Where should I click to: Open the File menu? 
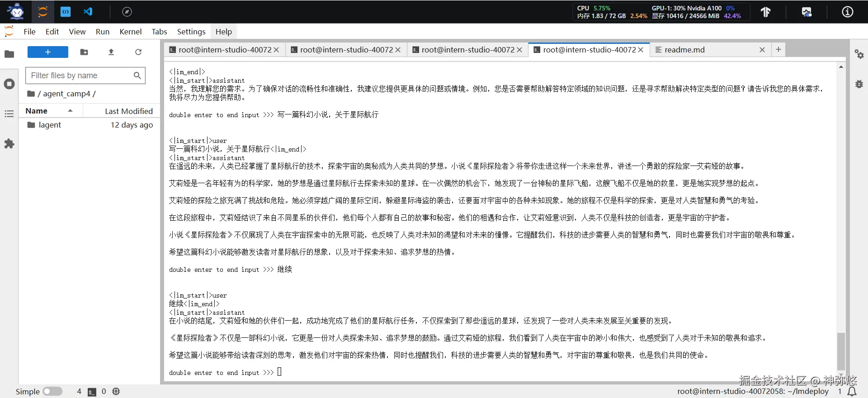point(29,32)
